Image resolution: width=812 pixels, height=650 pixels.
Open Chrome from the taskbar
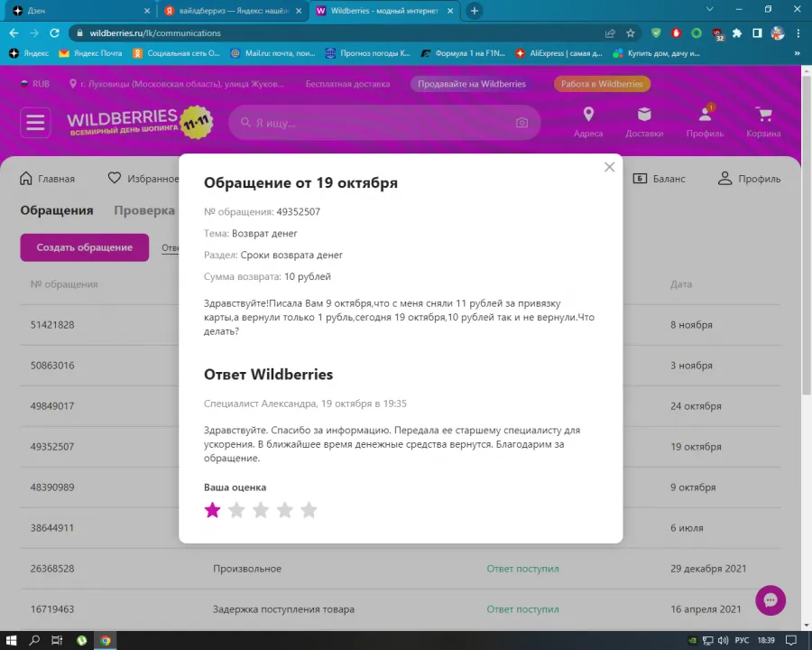(106, 641)
